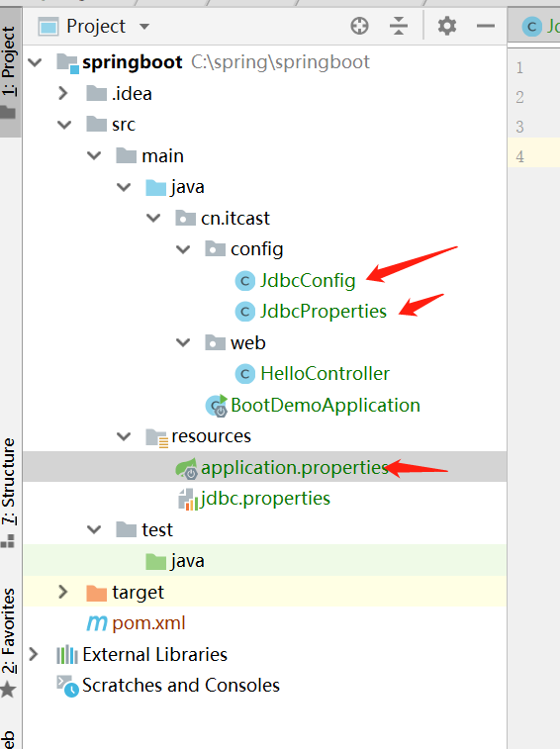Click the C:\spring\springboot path text
The height and width of the screenshot is (749, 560).
point(280,62)
